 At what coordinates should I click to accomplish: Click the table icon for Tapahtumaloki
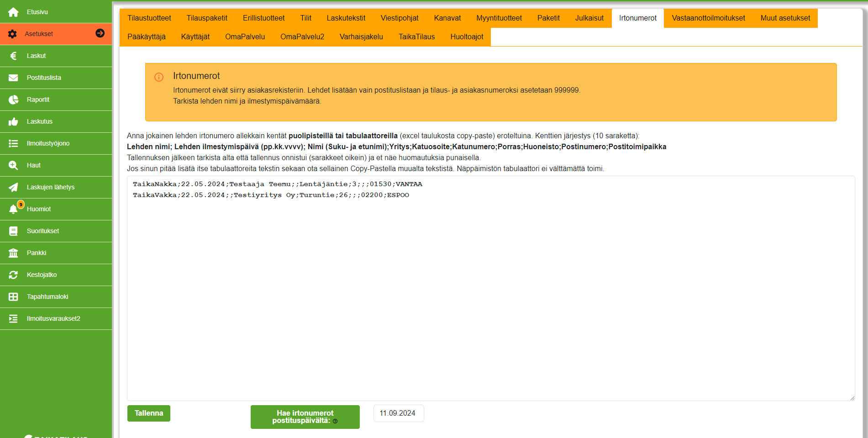pyautogui.click(x=13, y=297)
